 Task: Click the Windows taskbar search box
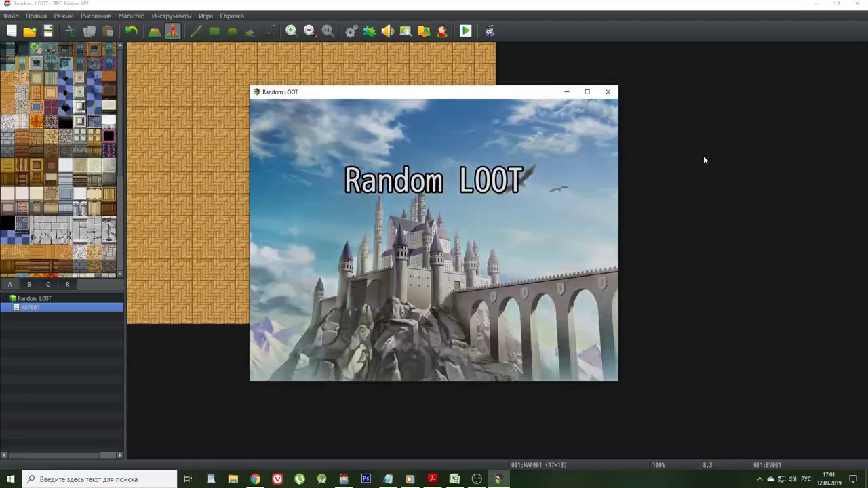coord(100,479)
